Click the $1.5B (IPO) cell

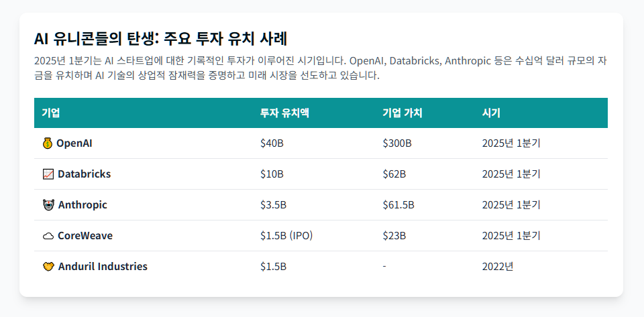pos(286,235)
